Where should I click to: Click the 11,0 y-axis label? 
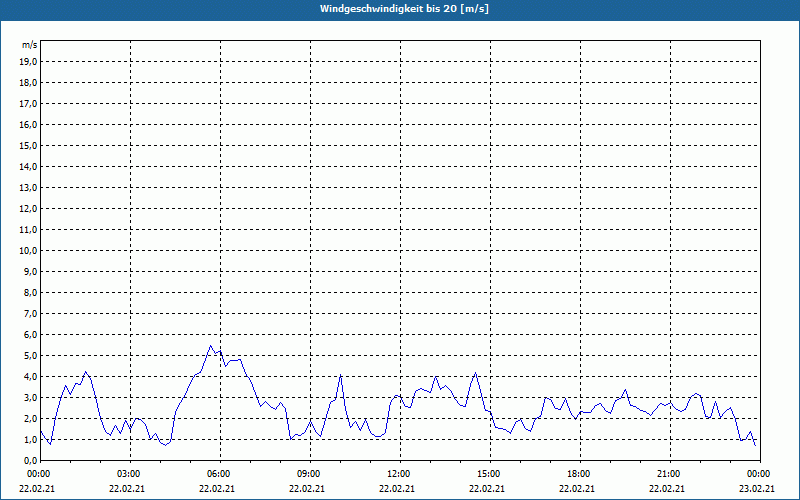28,230
